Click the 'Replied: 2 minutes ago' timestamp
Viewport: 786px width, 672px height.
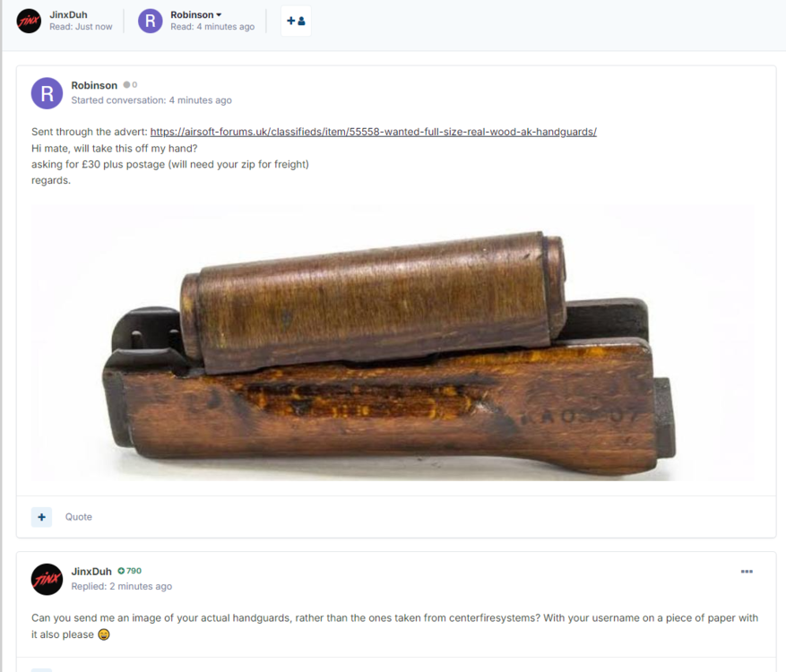click(x=122, y=586)
